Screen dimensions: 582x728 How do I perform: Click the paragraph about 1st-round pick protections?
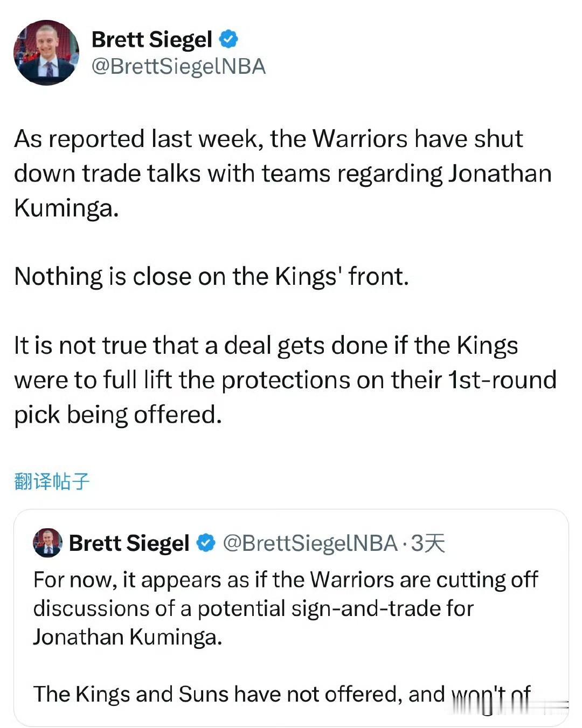tap(285, 380)
